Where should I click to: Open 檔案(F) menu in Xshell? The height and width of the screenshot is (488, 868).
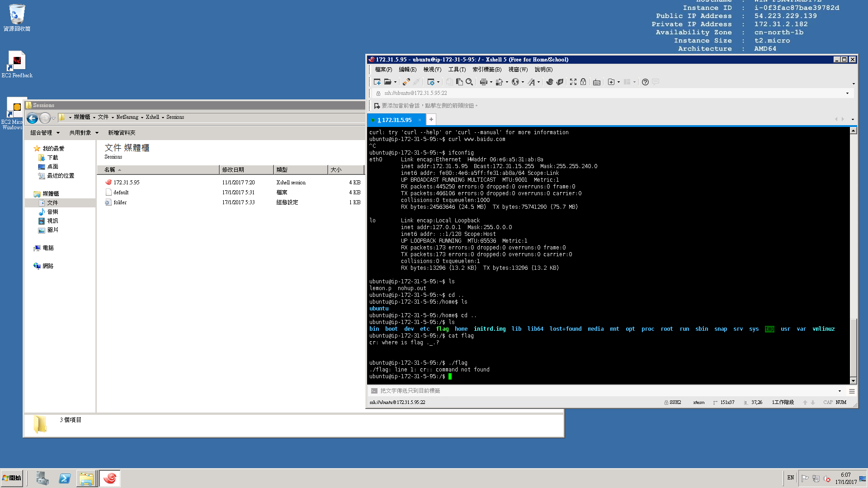tap(383, 70)
